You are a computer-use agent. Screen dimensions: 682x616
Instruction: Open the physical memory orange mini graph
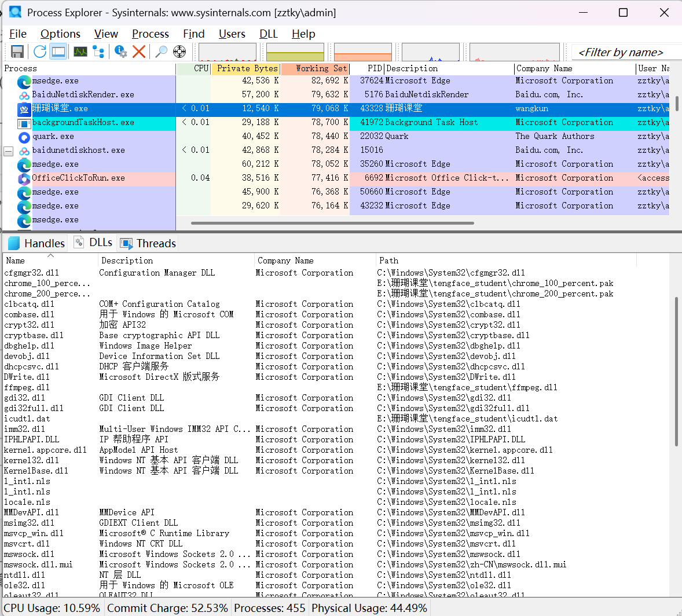click(x=363, y=52)
